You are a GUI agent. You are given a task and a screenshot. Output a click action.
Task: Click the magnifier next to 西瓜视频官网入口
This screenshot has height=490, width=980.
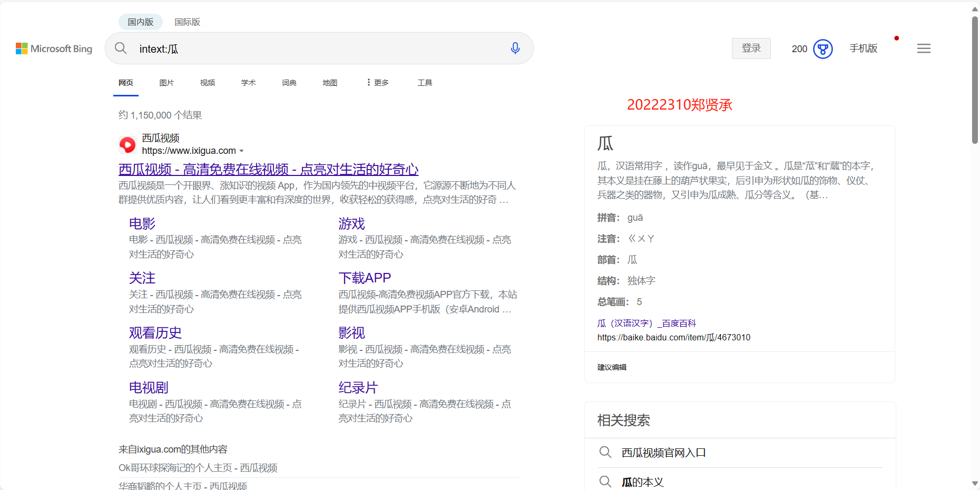[605, 453]
